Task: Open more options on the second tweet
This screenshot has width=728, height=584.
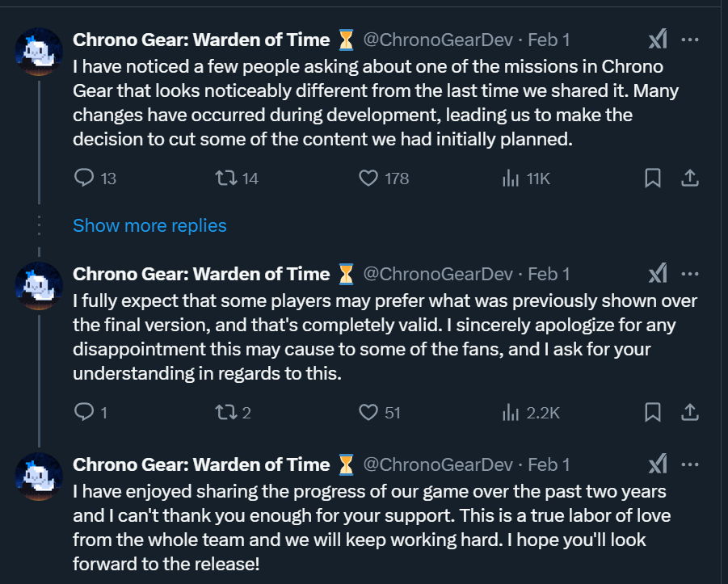Action: tap(690, 274)
